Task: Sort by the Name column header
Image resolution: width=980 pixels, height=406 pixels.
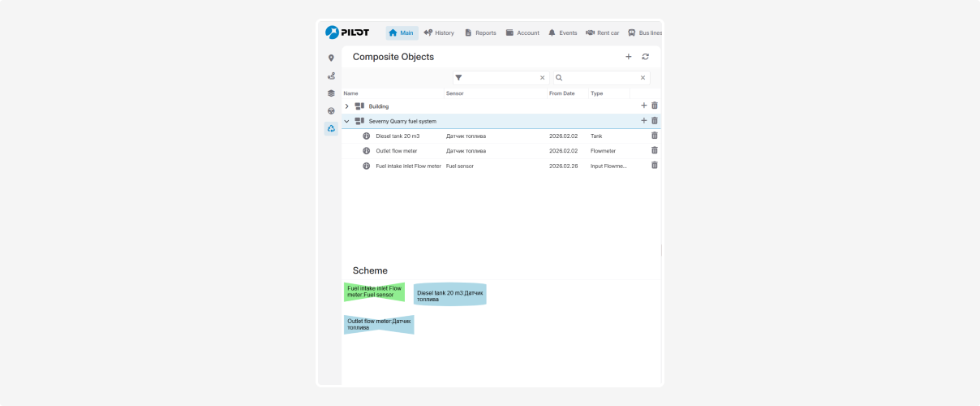Action: 351,93
